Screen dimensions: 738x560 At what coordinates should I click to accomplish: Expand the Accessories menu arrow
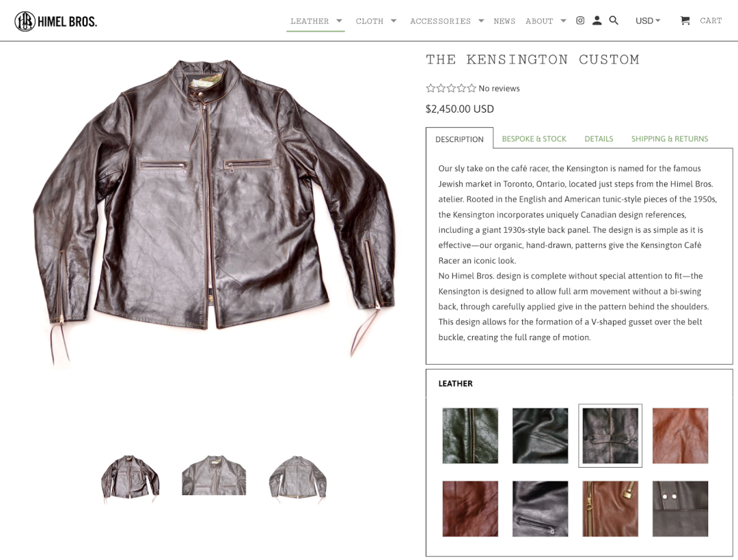(481, 20)
